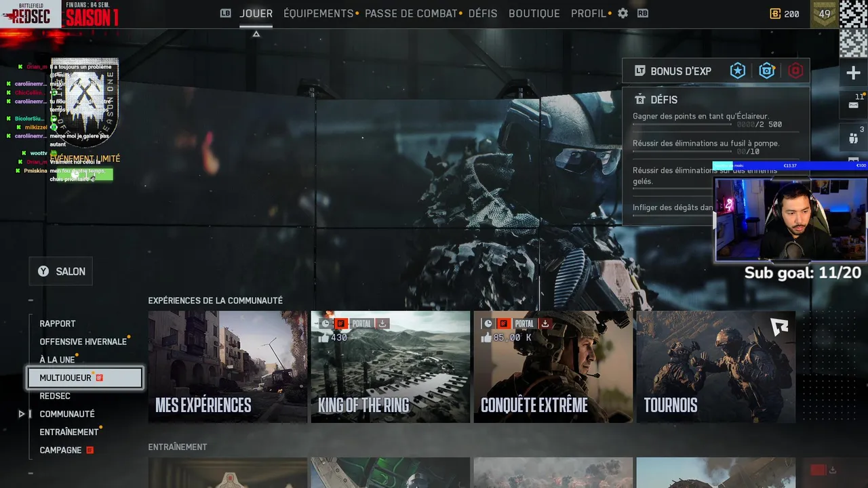Open the mail inbox icon showing 11
The width and height of the screenshot is (868, 488).
point(853,105)
